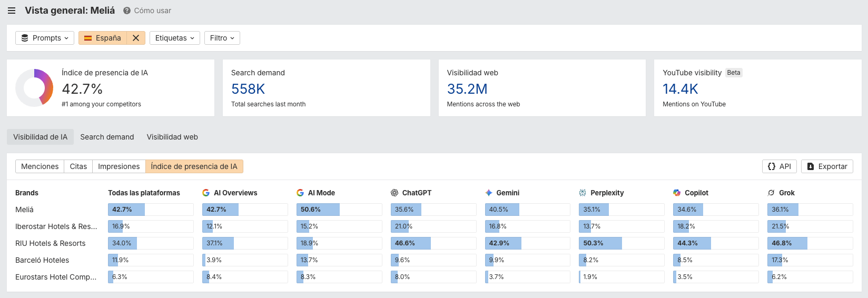Switch to the Search demand tab
Image resolution: width=868 pixels, height=298 pixels.
(107, 137)
